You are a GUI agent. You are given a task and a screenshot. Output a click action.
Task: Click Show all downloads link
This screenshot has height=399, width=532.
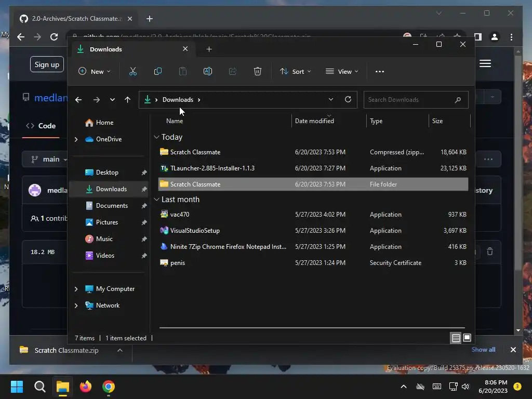pos(483,350)
